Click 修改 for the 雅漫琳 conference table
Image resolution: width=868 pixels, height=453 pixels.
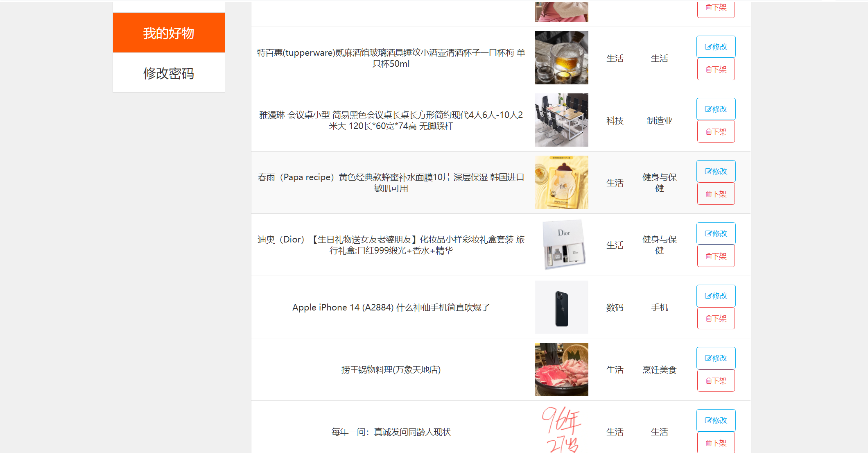716,109
